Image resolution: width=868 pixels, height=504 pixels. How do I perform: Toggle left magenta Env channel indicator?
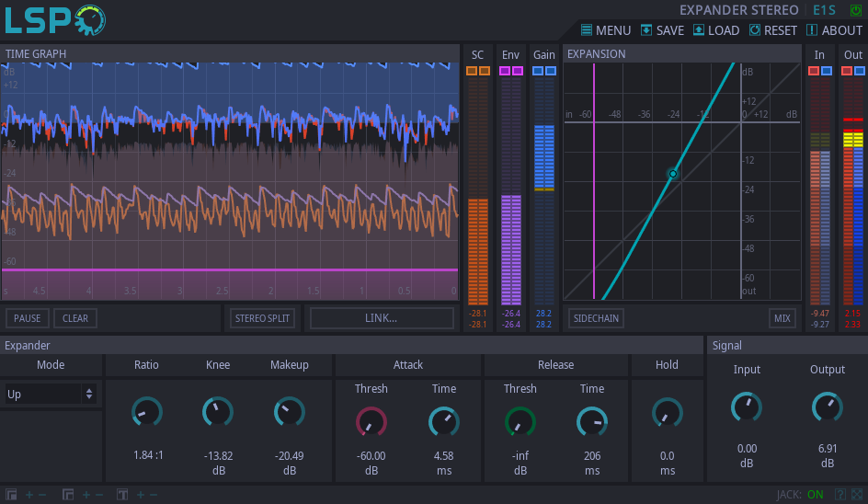504,71
